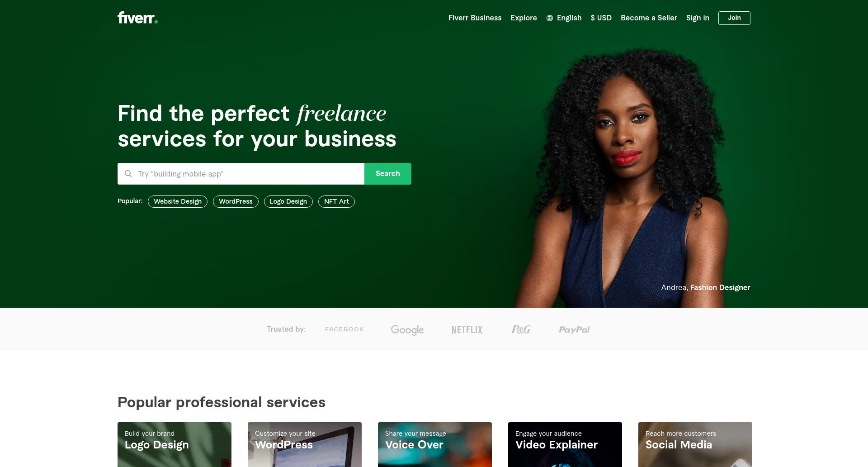Select the NFT Art popular tag
This screenshot has height=467, width=868.
(336, 201)
